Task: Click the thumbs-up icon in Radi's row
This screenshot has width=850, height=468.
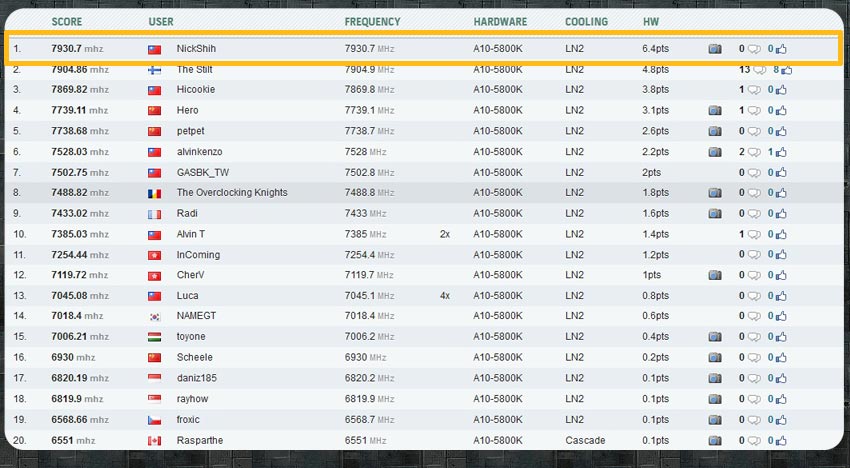Action: tap(781, 214)
